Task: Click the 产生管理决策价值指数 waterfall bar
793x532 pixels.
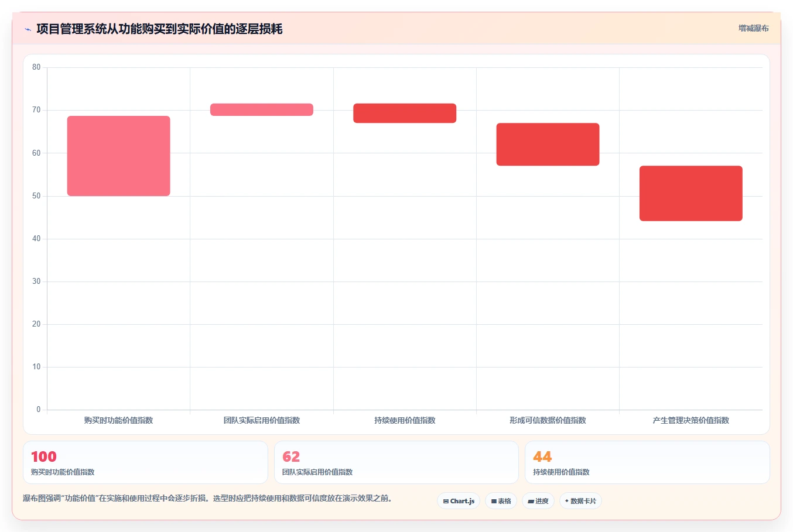Action: coord(691,193)
